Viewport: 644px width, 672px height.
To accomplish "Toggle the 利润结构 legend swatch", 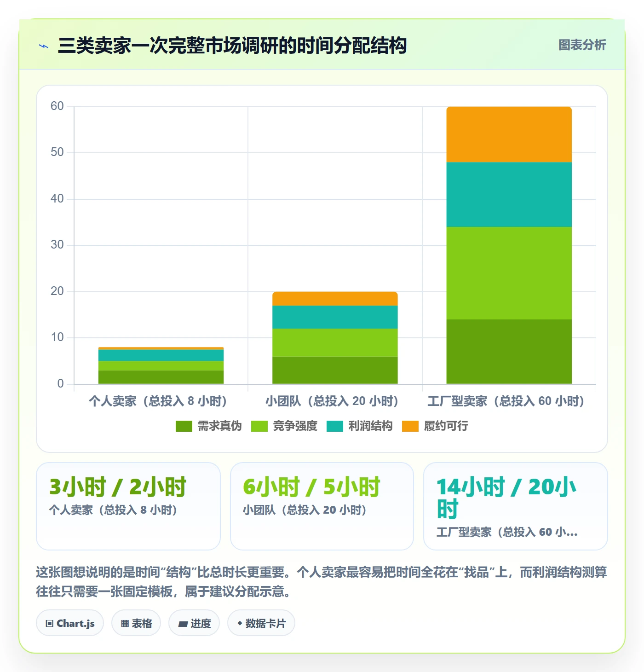I will tap(334, 426).
